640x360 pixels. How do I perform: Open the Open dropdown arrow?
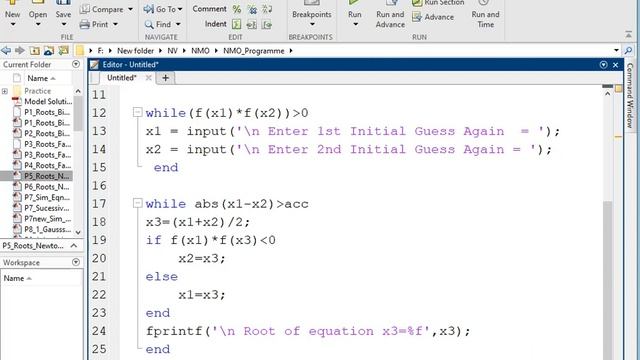[x=38, y=25]
